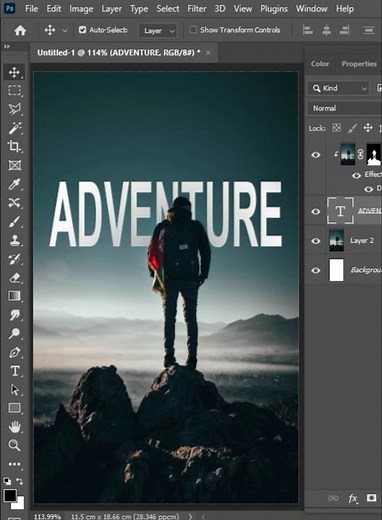Switch to the Color panel tab

(320, 63)
